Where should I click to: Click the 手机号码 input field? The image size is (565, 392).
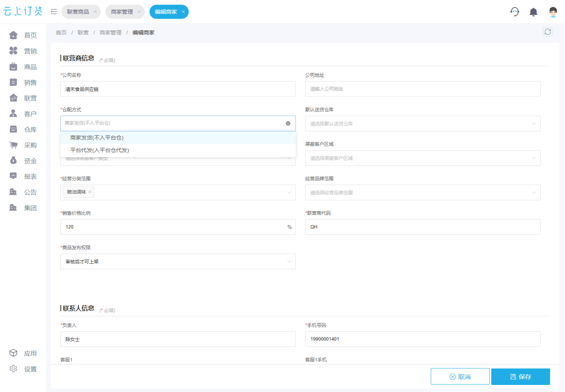coord(423,339)
